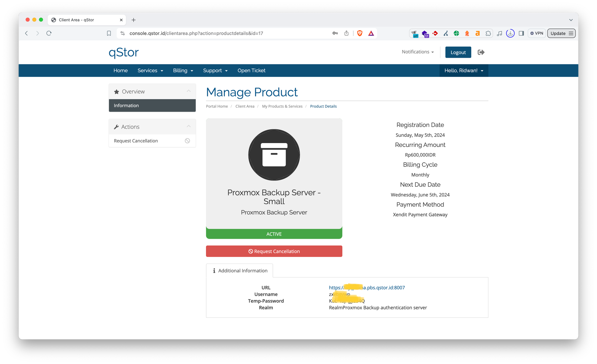This screenshot has height=364, width=597.
Task: Click 'Wednesday, June 5th, 2024' due date
Action: click(420, 195)
